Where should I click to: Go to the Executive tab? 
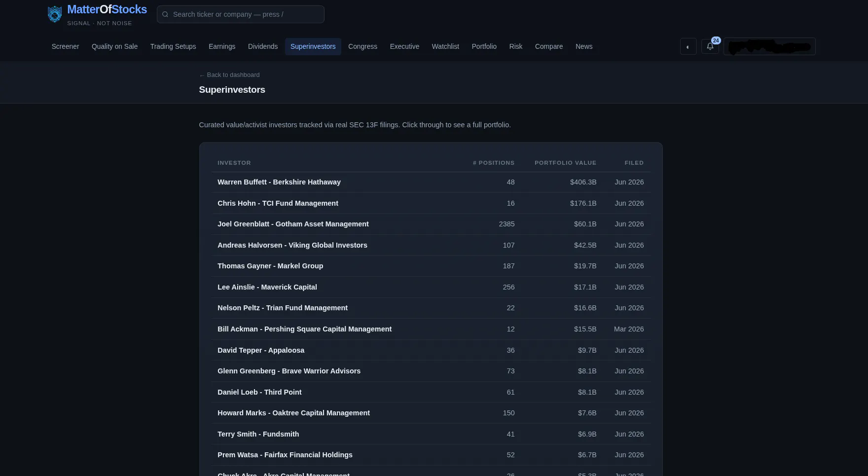(404, 46)
